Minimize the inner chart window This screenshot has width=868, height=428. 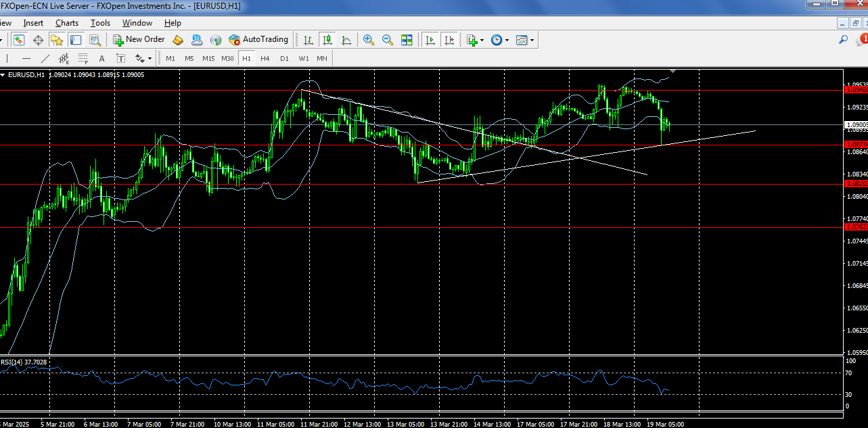(842, 23)
